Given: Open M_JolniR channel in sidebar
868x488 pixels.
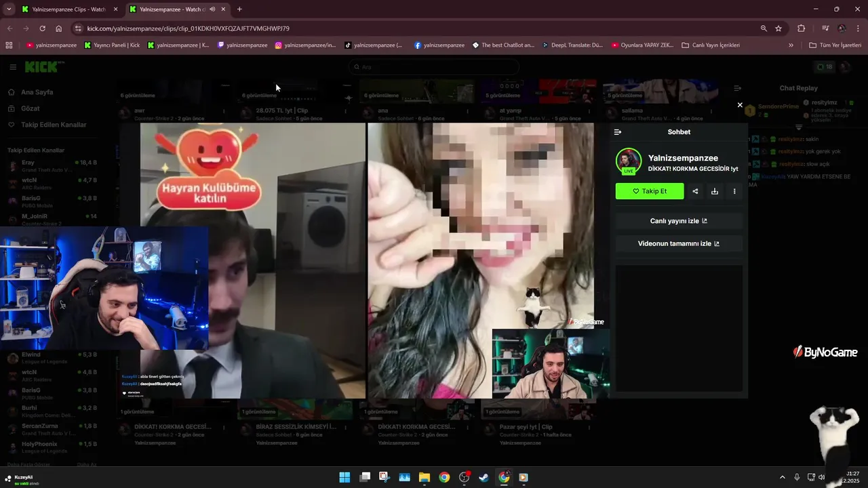Looking at the screenshot, I should coord(53,220).
